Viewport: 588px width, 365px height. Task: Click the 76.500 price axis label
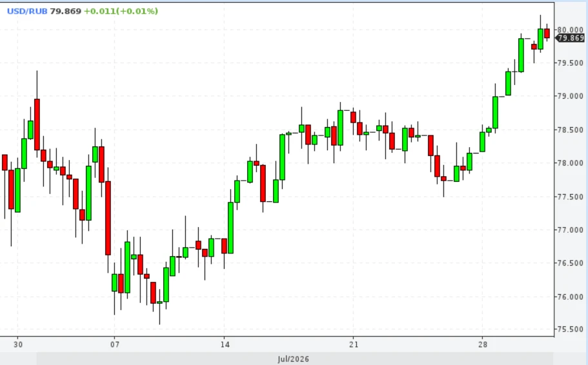tap(571, 263)
